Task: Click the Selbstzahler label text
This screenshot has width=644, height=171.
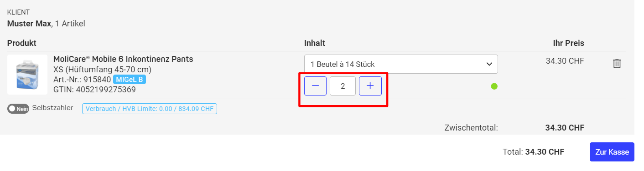Action: 52,108
